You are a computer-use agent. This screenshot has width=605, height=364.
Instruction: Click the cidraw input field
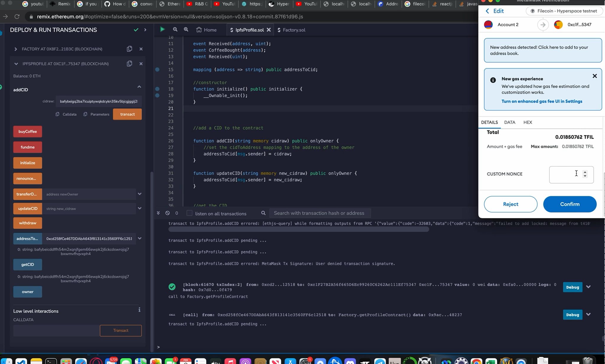[x=99, y=101]
